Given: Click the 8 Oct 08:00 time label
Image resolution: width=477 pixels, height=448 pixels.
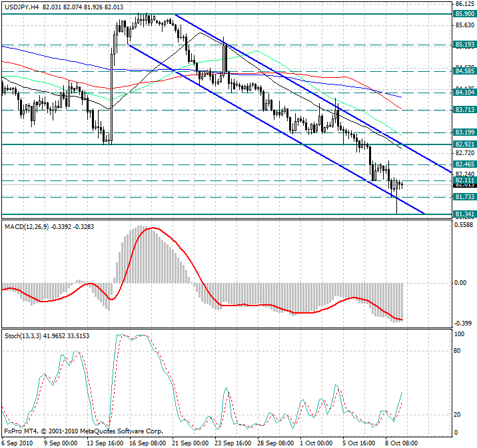Looking at the screenshot, I should (401, 443).
